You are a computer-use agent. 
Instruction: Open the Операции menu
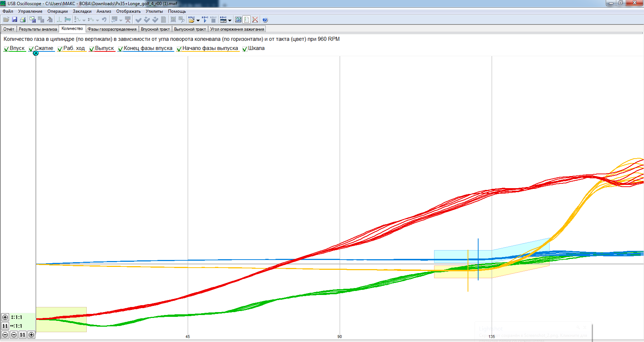pyautogui.click(x=58, y=11)
